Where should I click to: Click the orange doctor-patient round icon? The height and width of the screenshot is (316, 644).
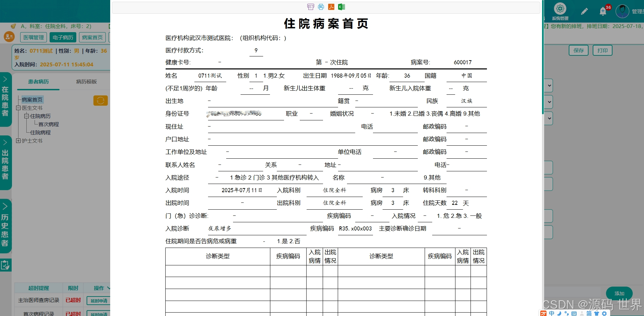click(x=9, y=37)
